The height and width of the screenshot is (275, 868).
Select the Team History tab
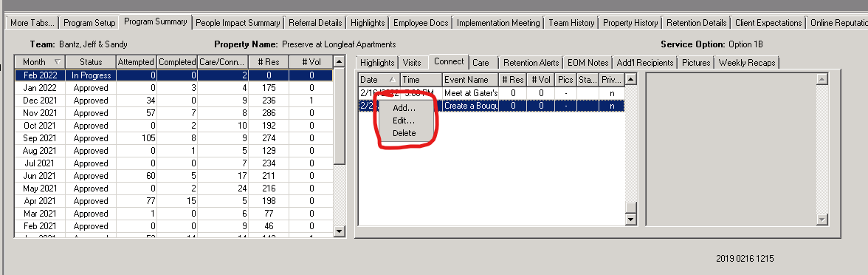[x=571, y=23]
